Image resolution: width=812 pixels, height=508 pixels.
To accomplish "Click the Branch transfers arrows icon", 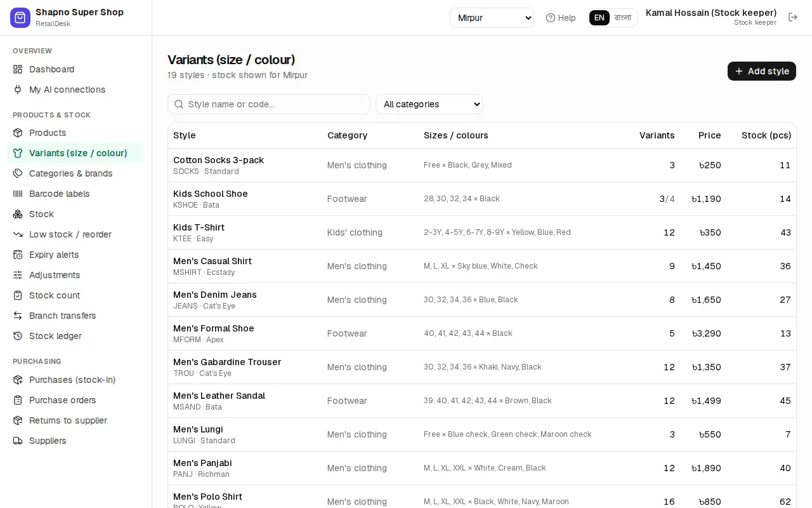I will click(18, 316).
